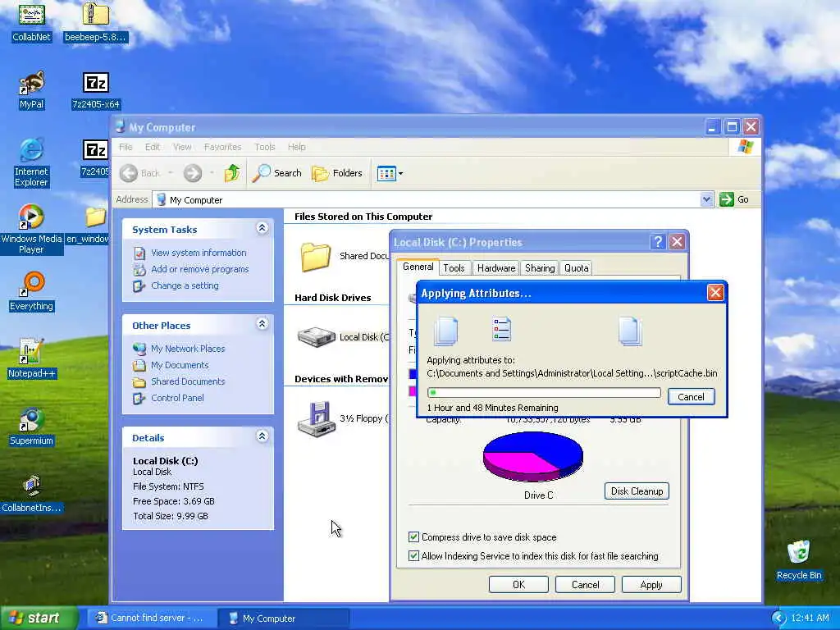Open the Favorites menu

(222, 147)
